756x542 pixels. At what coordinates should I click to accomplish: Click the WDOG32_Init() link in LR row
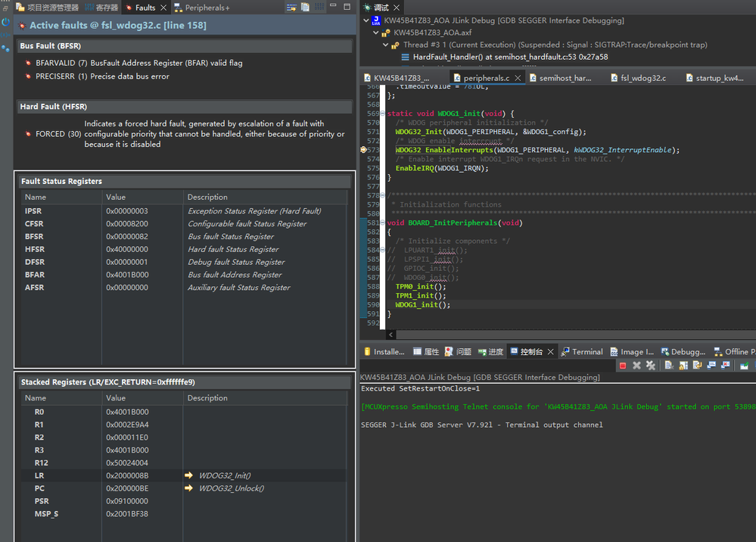click(225, 475)
